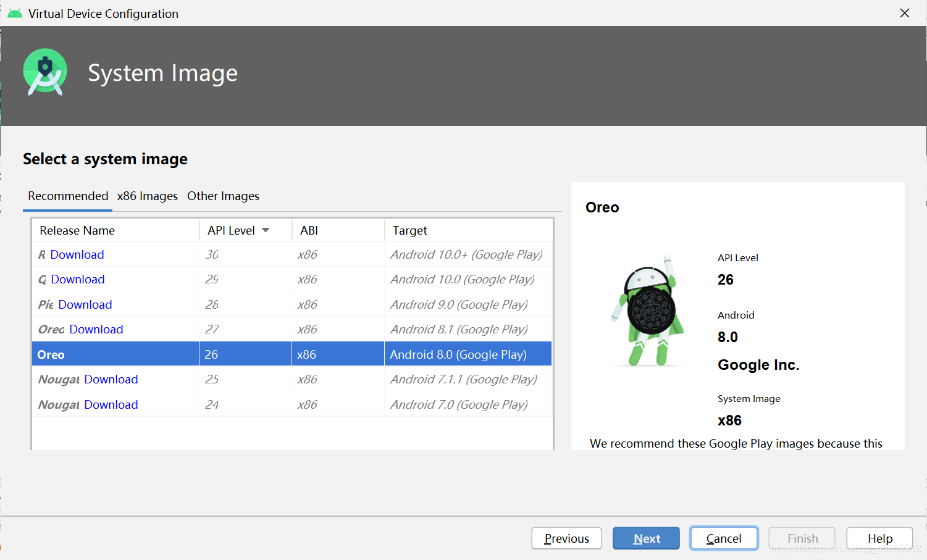
Task: Cancel the device configuration
Action: tap(724, 538)
